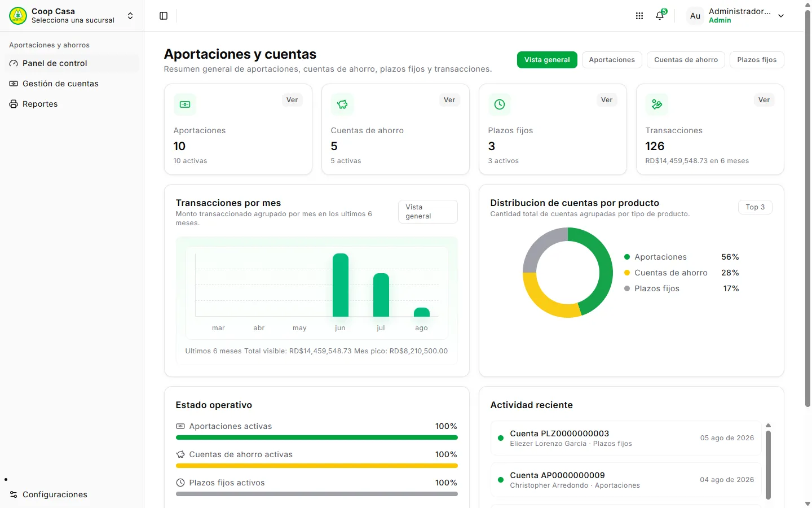Image resolution: width=812 pixels, height=508 pixels.
Task: Click the Configuraciones sliders icon
Action: pyautogui.click(x=14, y=494)
